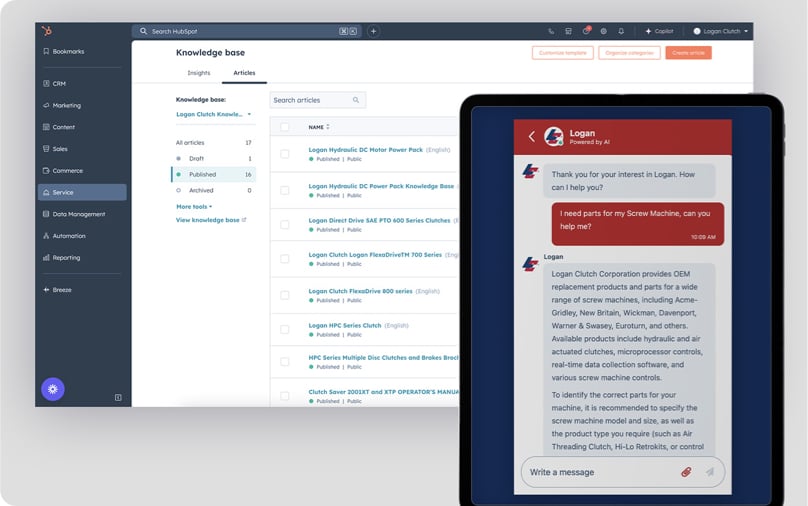
Task: Click the Create article button
Action: 688,52
